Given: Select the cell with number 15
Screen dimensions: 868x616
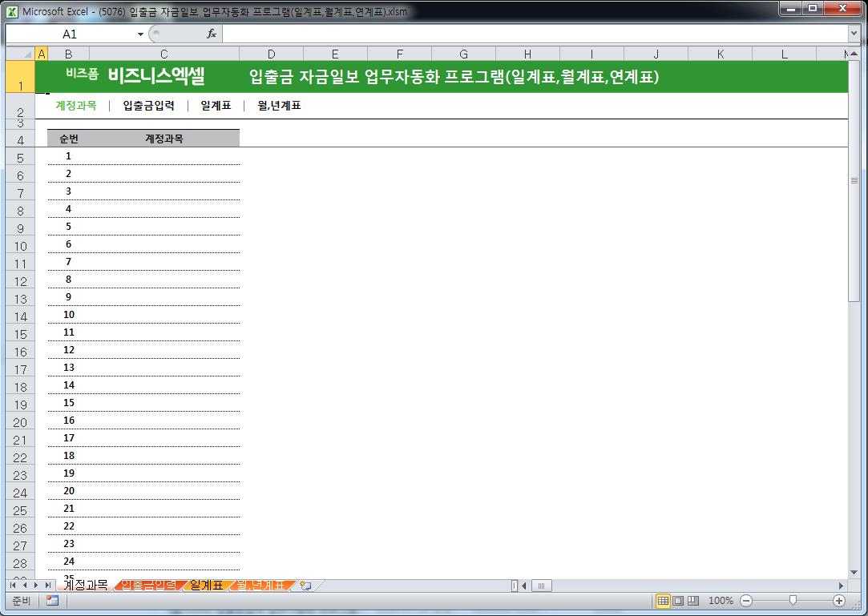Looking at the screenshot, I should click(x=69, y=402).
